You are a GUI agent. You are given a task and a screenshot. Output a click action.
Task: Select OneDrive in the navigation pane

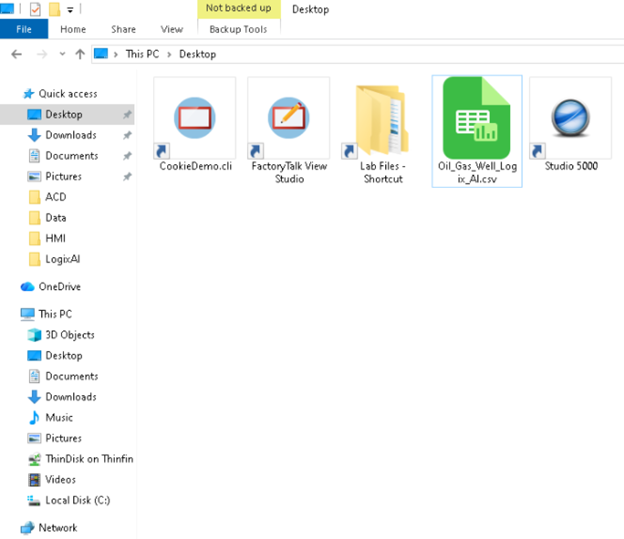59,287
